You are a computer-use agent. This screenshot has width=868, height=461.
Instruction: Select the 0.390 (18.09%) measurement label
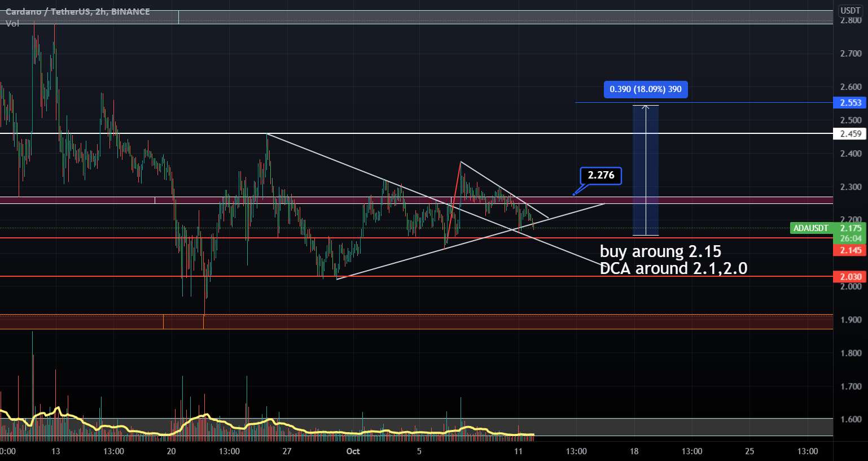point(646,89)
